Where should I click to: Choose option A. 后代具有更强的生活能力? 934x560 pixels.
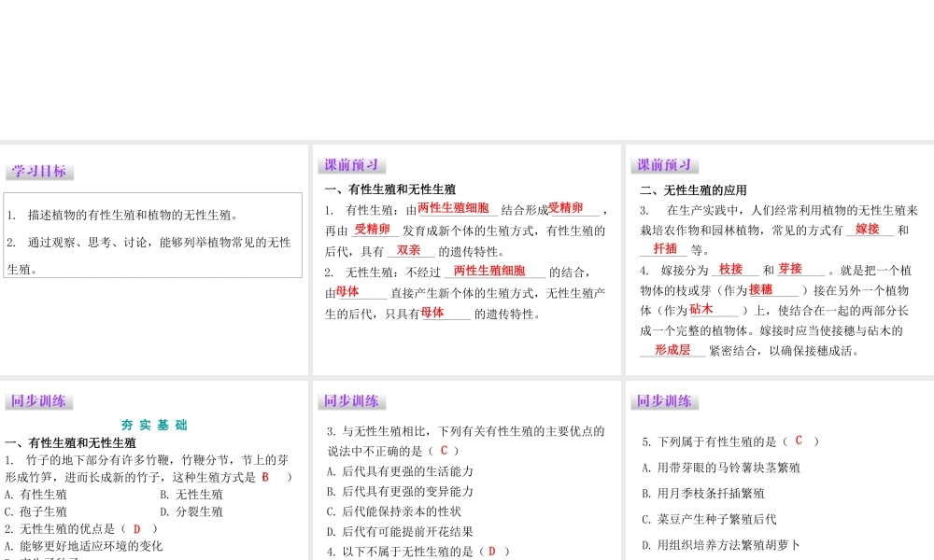[x=400, y=471]
